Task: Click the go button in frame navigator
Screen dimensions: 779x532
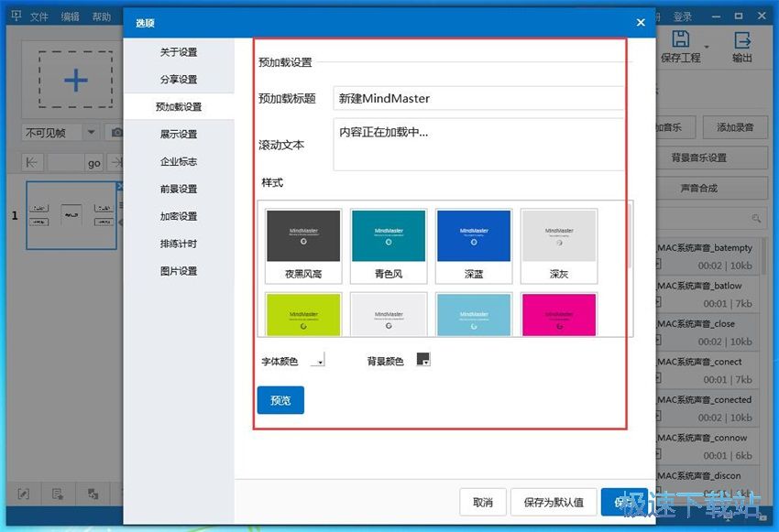Action: pos(93,163)
